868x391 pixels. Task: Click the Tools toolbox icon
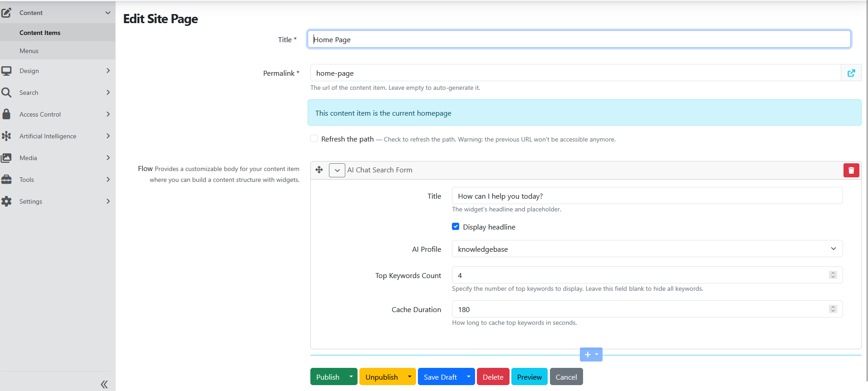tap(6, 180)
